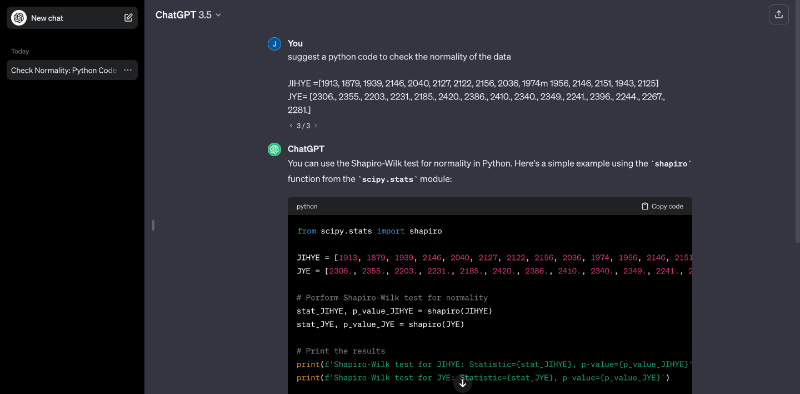This screenshot has height=394, width=800.
Task: Go to next prompt version arrow
Action: click(315, 126)
